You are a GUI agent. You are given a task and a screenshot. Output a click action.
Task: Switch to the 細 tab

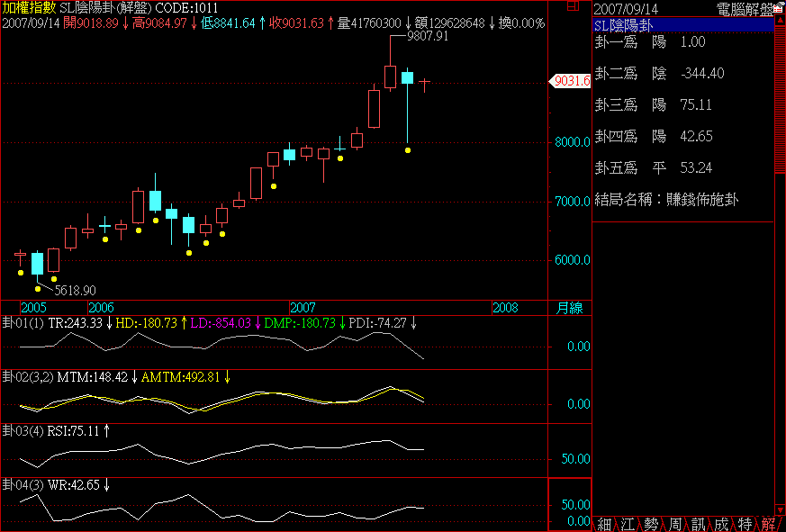(x=603, y=524)
